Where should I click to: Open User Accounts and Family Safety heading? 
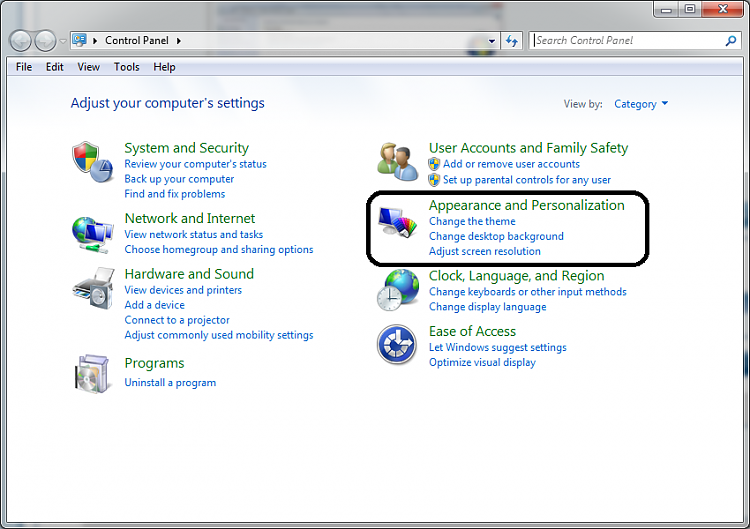(x=528, y=148)
